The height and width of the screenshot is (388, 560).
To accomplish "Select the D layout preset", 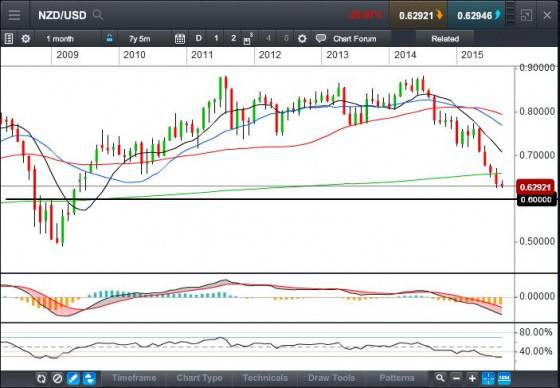I will pos(199,38).
